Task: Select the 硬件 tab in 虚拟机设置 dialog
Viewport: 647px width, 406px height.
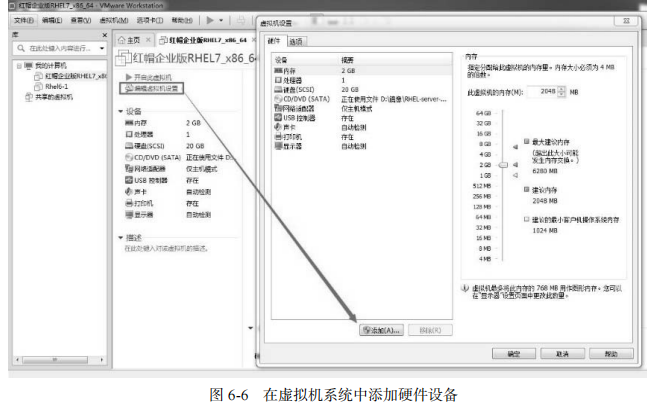Action: tap(274, 41)
